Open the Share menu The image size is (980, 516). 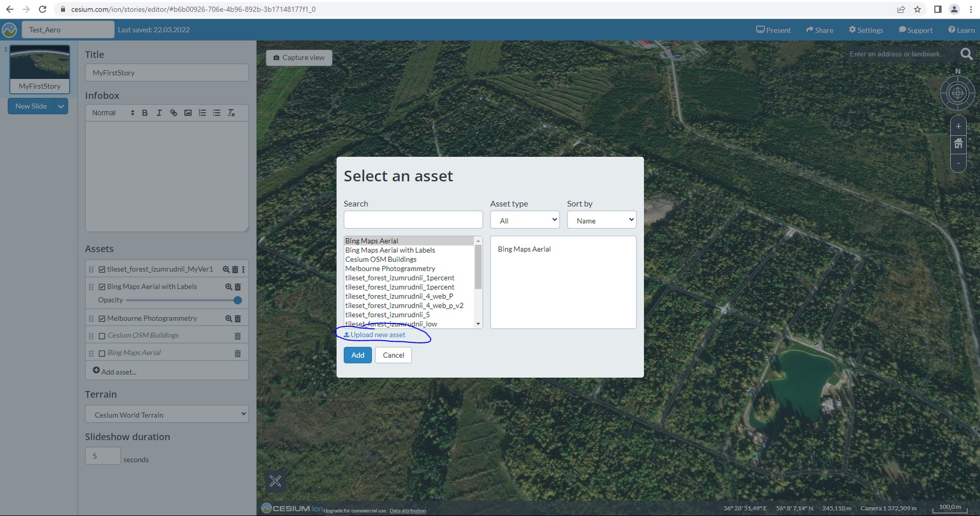[820, 30]
